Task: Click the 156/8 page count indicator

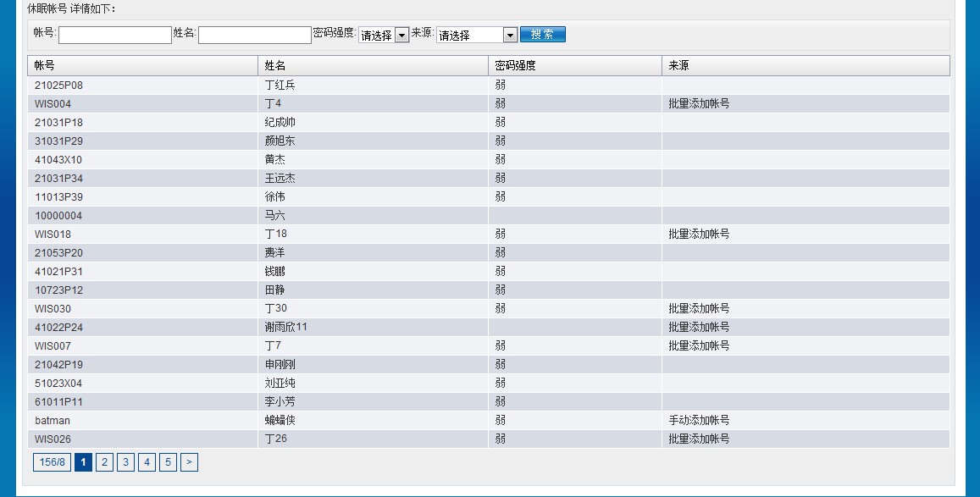Action: (x=52, y=462)
